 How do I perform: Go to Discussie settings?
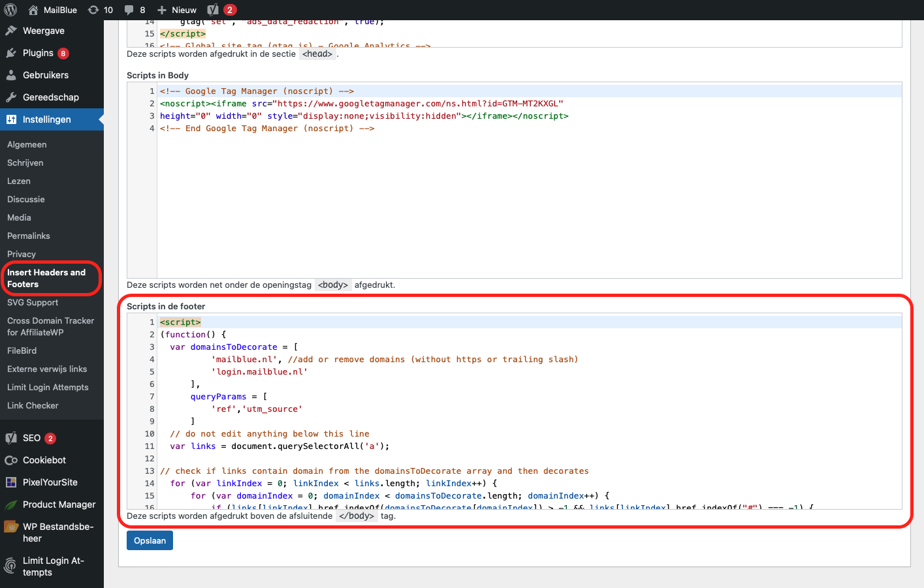[x=26, y=199]
